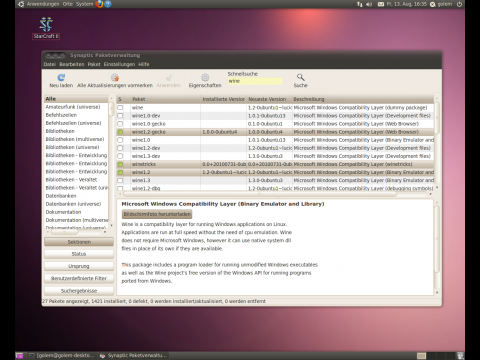Click installed status box of wine1.2-gecko

[120, 132]
